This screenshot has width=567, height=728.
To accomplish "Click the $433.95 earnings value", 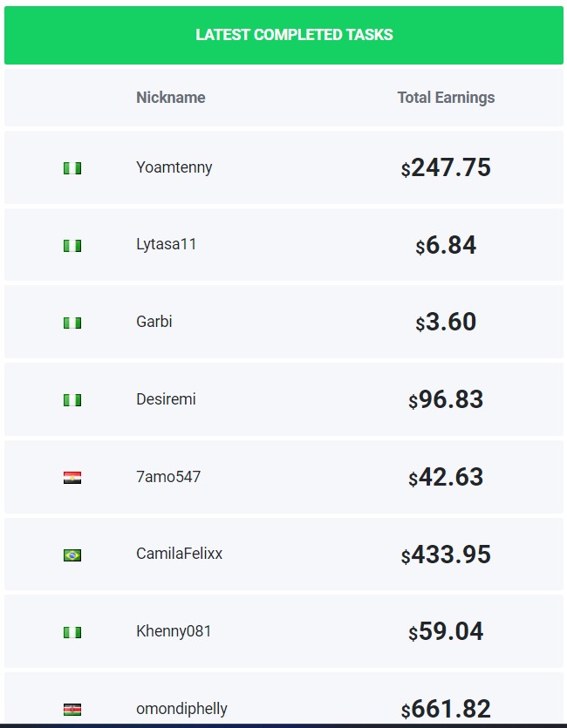I will pos(446,555).
